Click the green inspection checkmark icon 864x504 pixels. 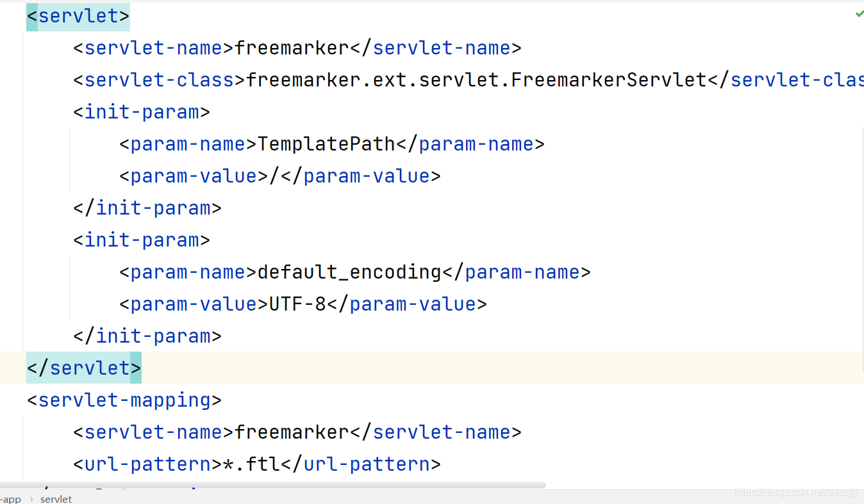coord(859,14)
